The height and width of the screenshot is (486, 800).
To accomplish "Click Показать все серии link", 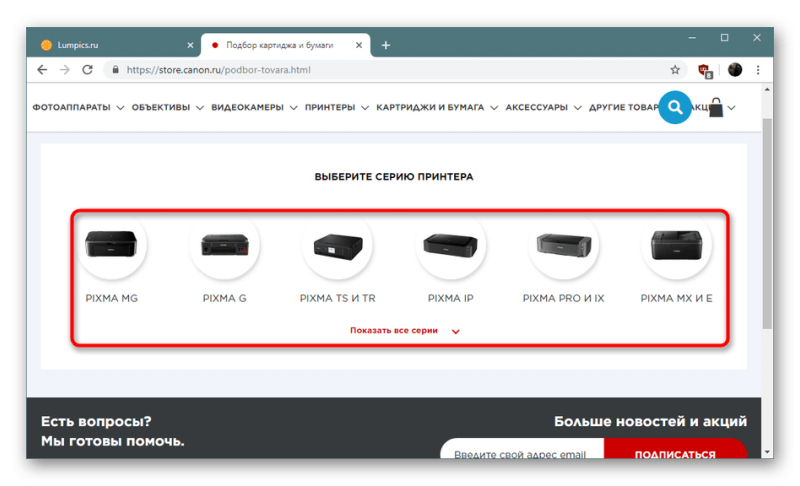I will [x=394, y=330].
